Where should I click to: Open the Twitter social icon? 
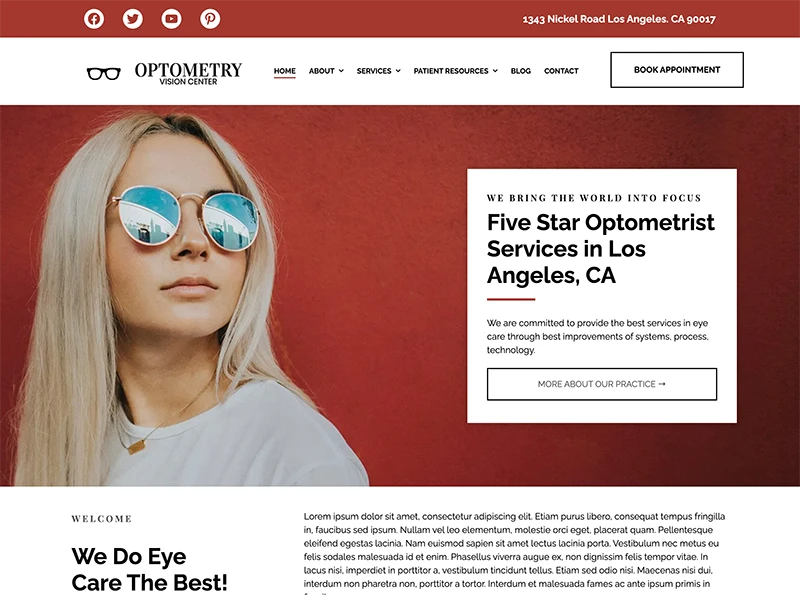(x=133, y=19)
